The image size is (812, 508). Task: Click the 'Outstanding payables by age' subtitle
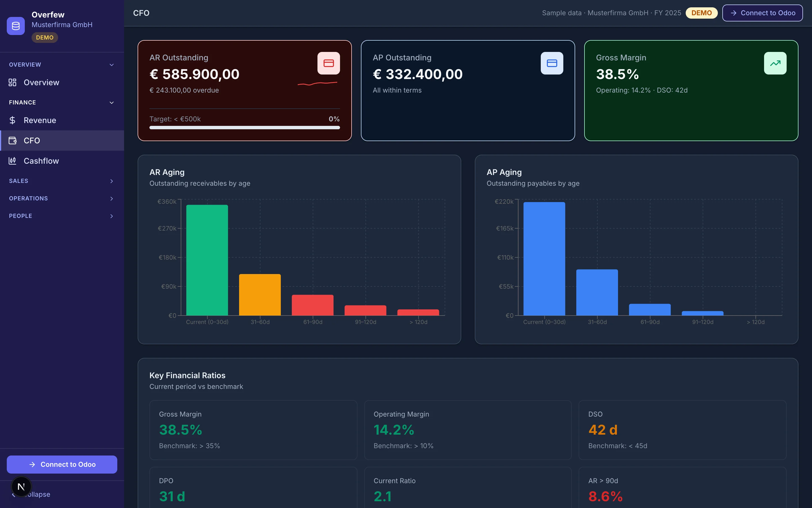(x=533, y=183)
